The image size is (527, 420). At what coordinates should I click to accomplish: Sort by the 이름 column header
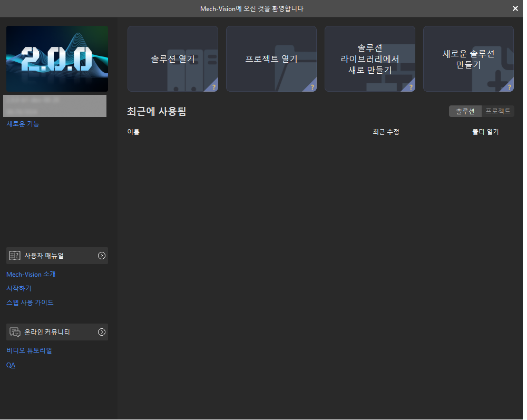click(x=133, y=132)
